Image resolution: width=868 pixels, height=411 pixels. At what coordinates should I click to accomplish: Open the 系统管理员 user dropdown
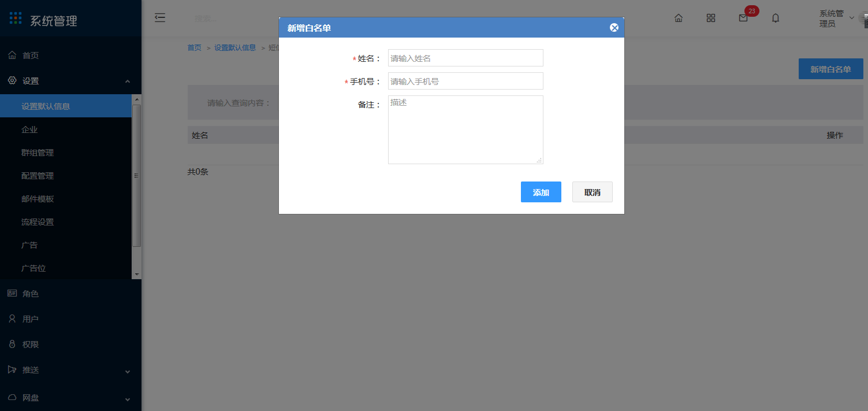pyautogui.click(x=836, y=18)
